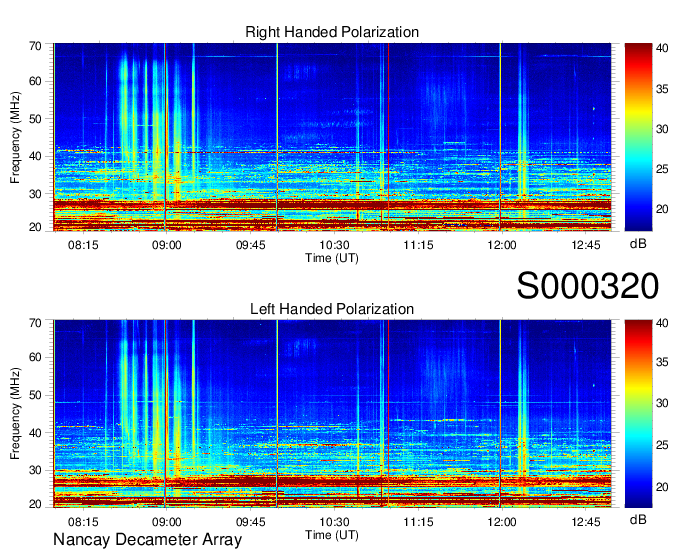Click the lower plot's dB color bar
Screen dimensions: 680x552
[638, 414]
